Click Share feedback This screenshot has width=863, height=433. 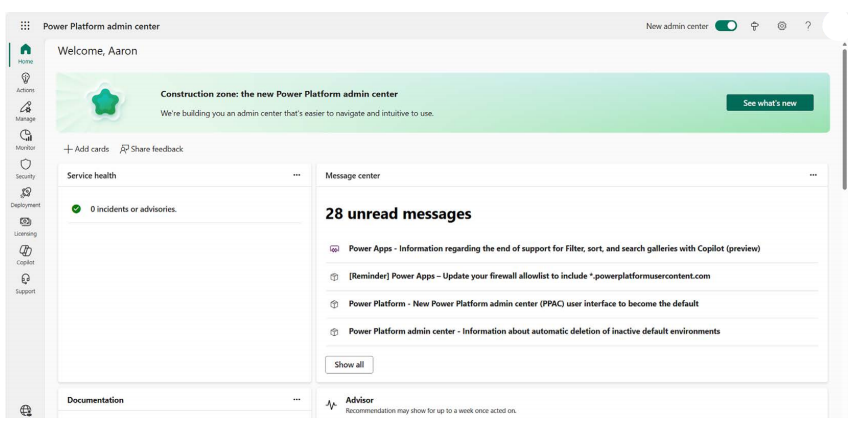(151, 149)
